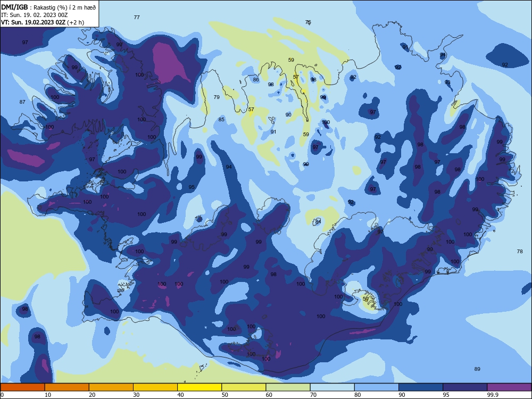Click the humidity value 75 at top
Viewport: 532px width, 399px height.
tap(307, 22)
